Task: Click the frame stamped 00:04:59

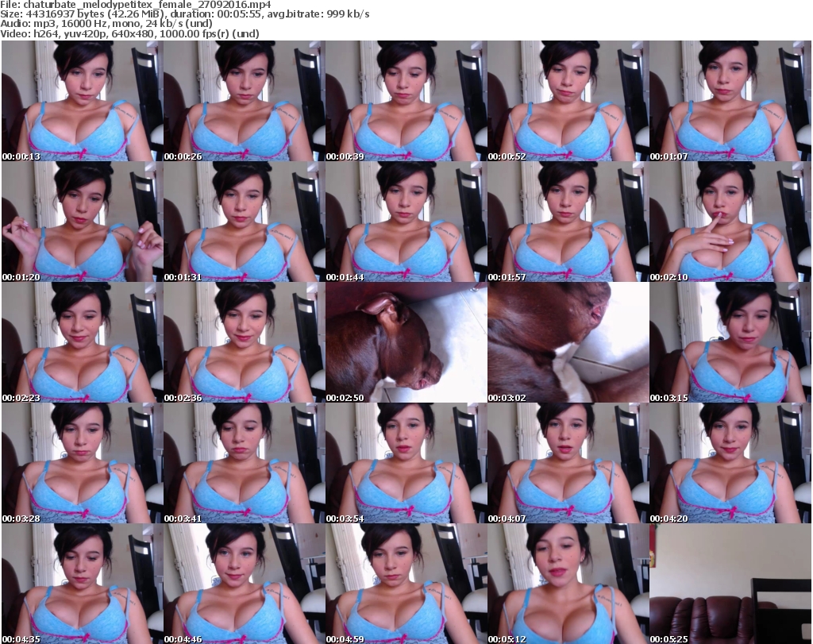Action: pyautogui.click(x=406, y=584)
